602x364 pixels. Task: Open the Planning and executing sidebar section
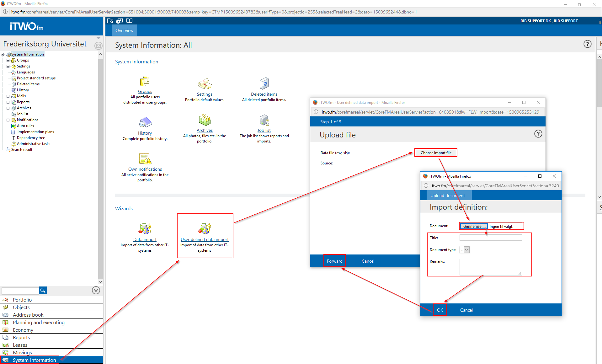(x=39, y=322)
